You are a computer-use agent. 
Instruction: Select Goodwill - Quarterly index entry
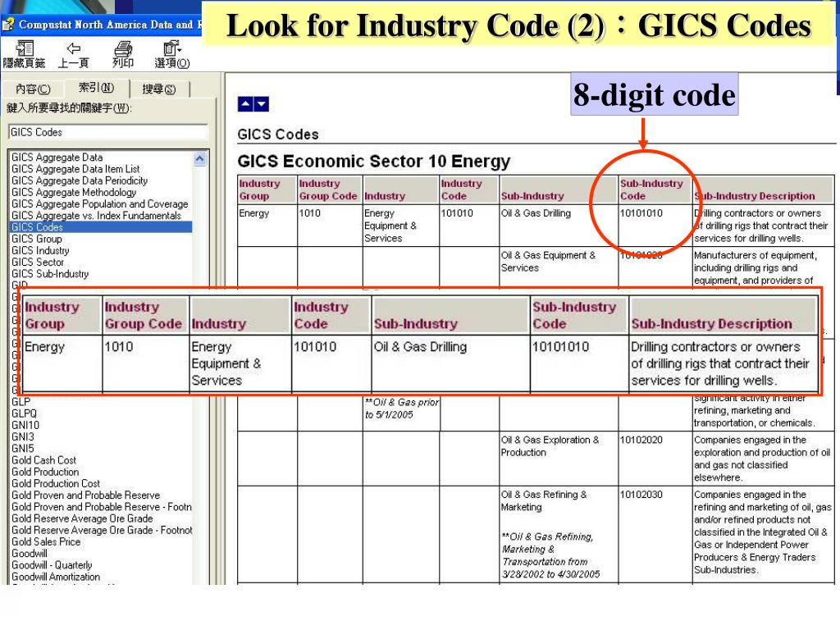click(x=52, y=566)
